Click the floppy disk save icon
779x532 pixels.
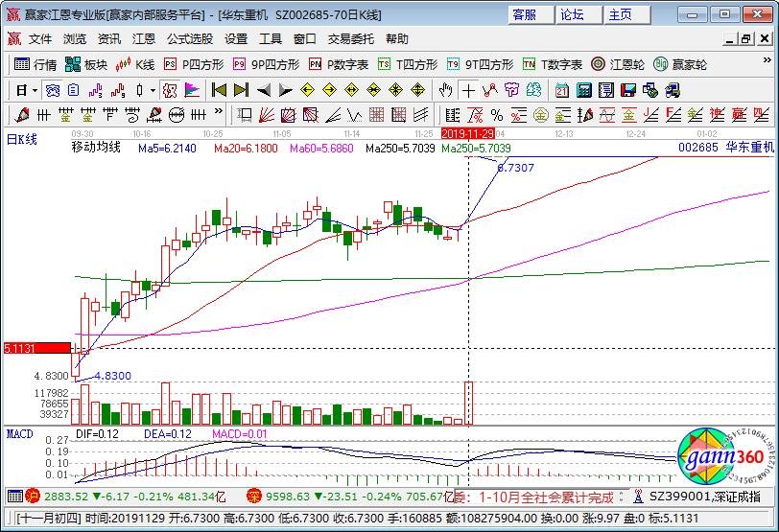point(628,90)
